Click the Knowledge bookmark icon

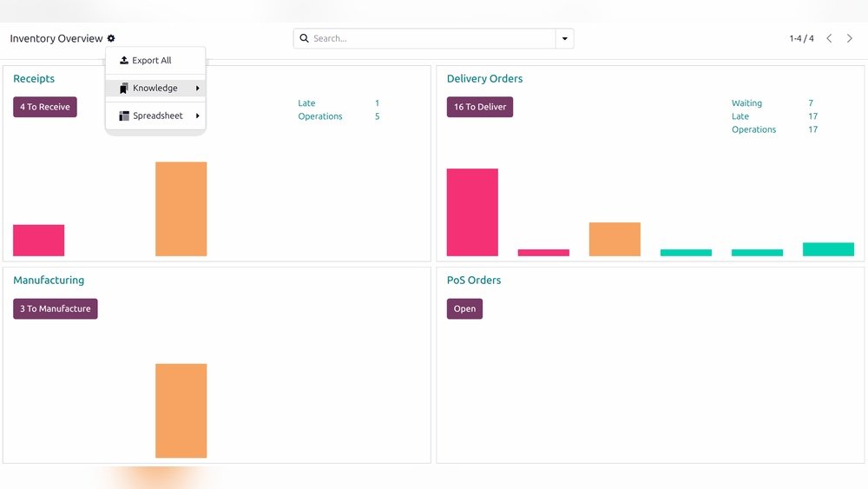click(124, 89)
